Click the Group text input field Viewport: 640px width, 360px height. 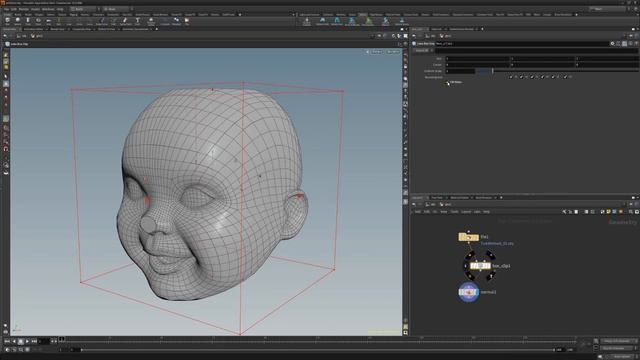[537, 51]
